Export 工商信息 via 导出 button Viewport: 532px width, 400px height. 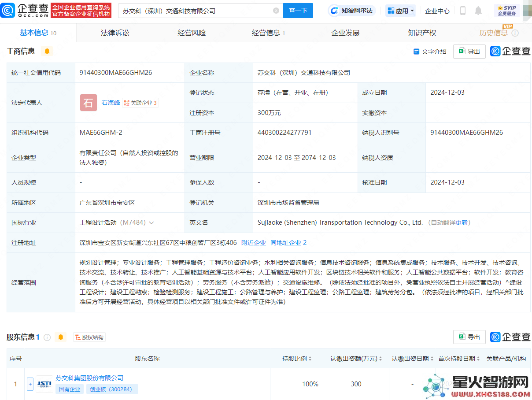pos(469,52)
